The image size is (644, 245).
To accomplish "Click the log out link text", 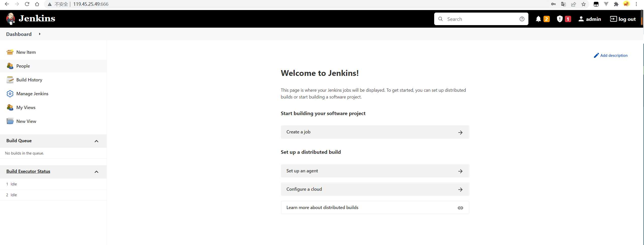I will [627, 19].
